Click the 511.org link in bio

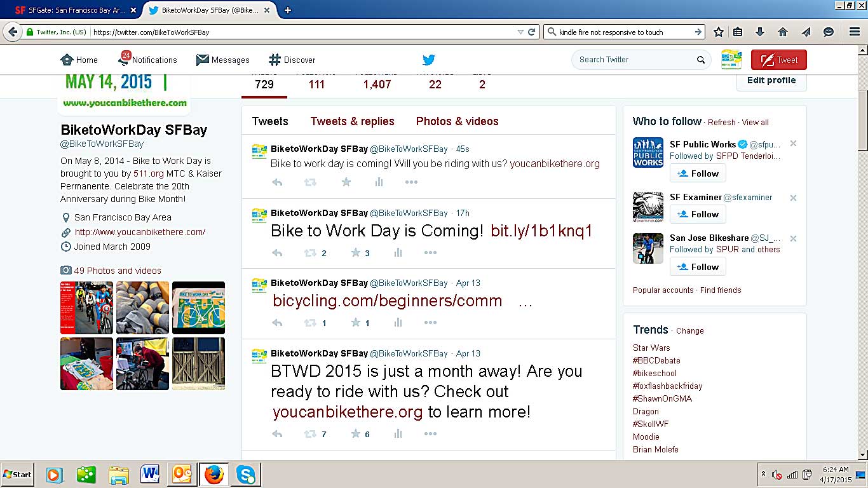pyautogui.click(x=149, y=173)
